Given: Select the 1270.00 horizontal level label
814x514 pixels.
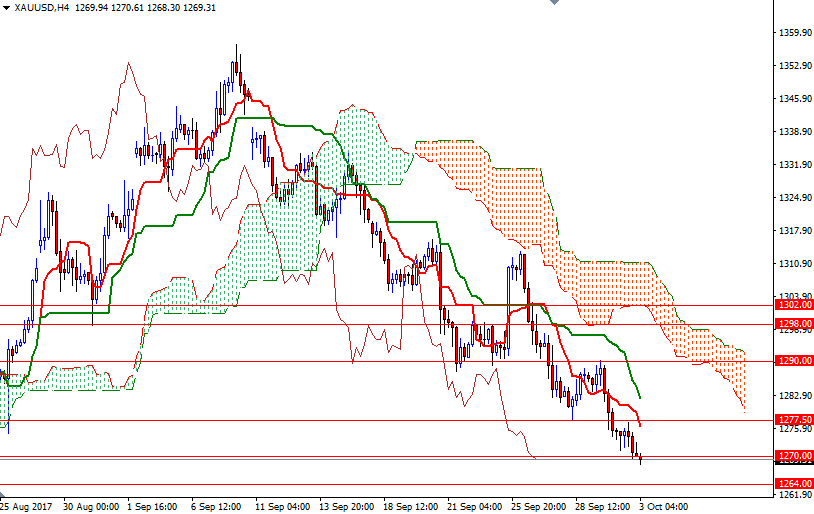Looking at the screenshot, I should (793, 456).
